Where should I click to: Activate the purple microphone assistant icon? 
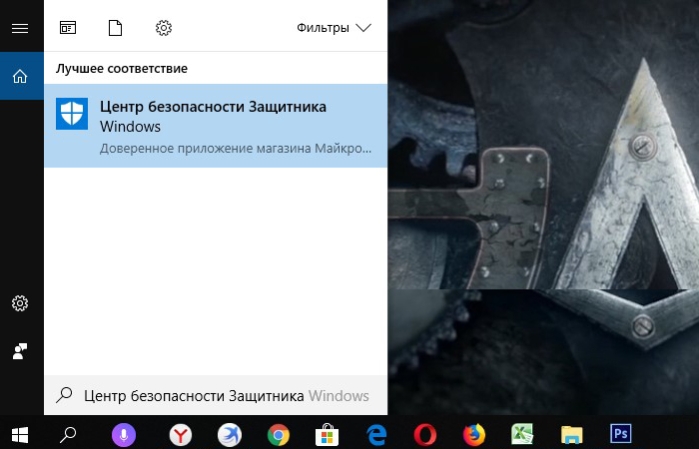click(x=123, y=434)
